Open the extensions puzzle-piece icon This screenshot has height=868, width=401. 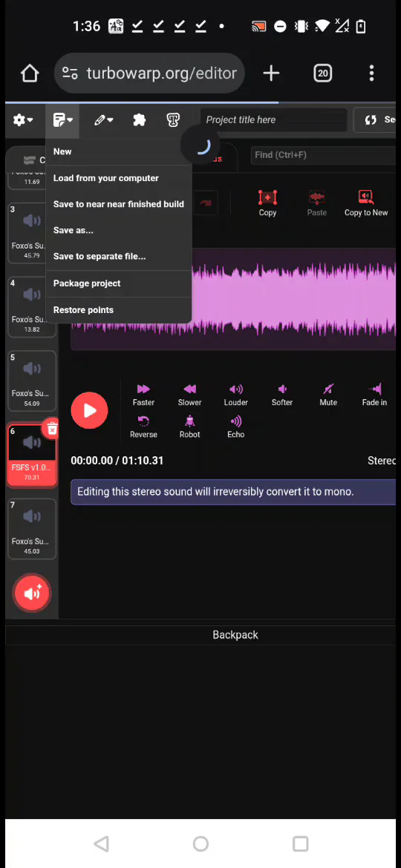[139, 120]
